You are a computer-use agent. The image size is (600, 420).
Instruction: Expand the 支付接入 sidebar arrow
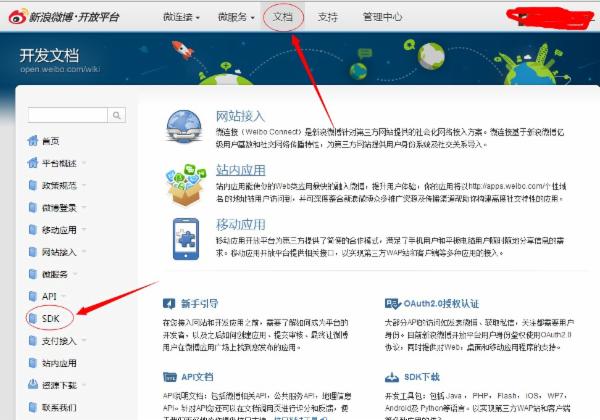coord(83,341)
